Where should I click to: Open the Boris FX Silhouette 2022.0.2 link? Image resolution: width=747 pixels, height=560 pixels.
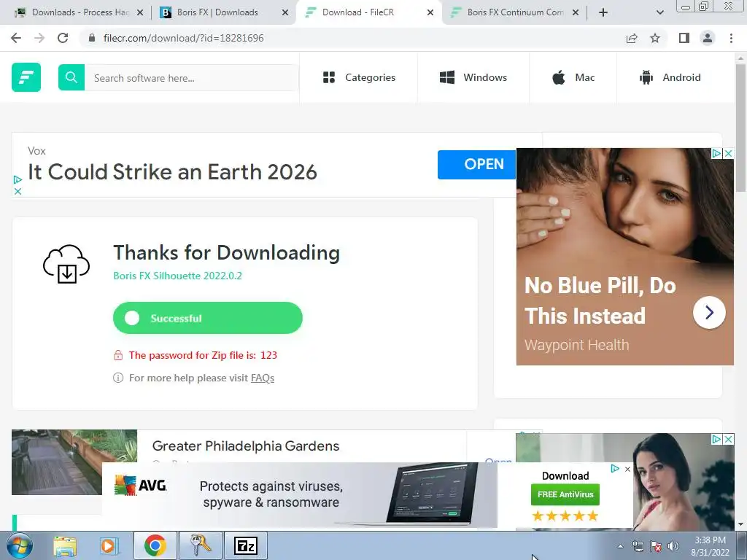coord(178,276)
